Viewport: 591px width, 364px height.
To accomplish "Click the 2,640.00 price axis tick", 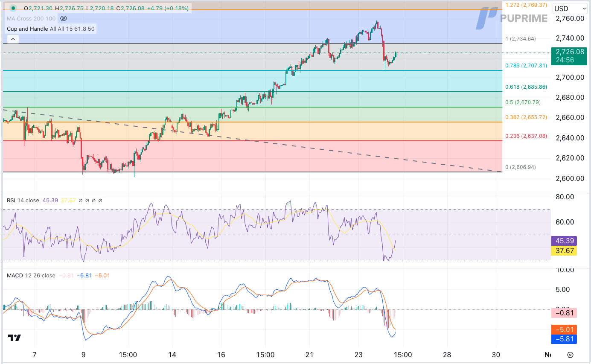I will pyautogui.click(x=570, y=138).
